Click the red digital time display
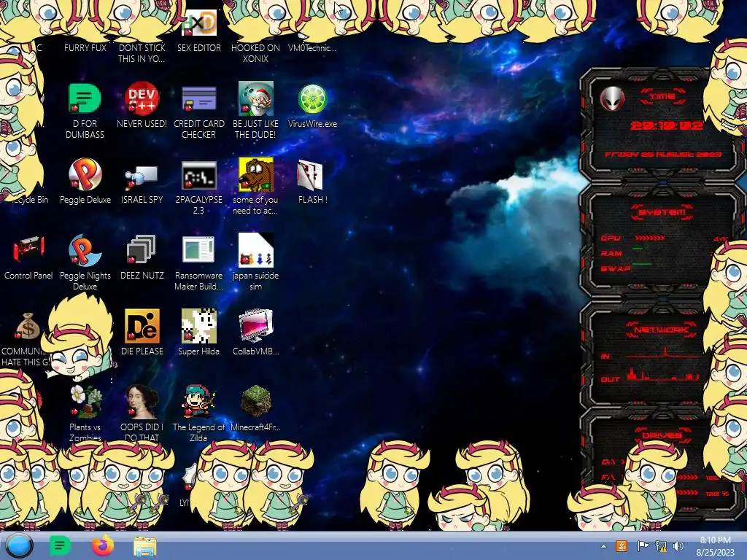 coord(667,125)
